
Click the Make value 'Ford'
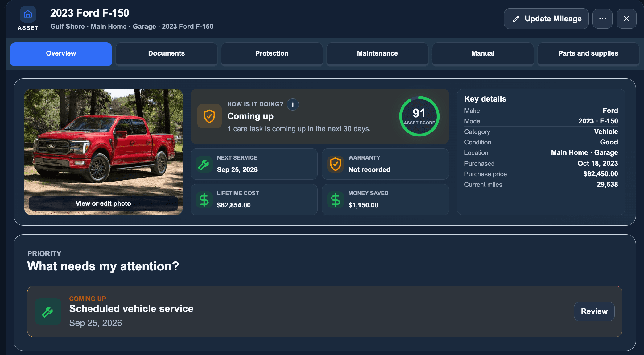[610, 111]
